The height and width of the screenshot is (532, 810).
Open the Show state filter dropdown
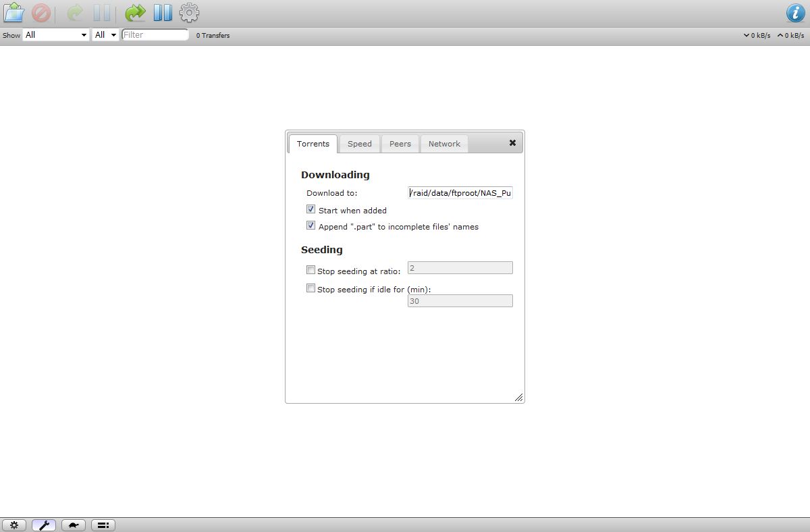[x=56, y=34]
